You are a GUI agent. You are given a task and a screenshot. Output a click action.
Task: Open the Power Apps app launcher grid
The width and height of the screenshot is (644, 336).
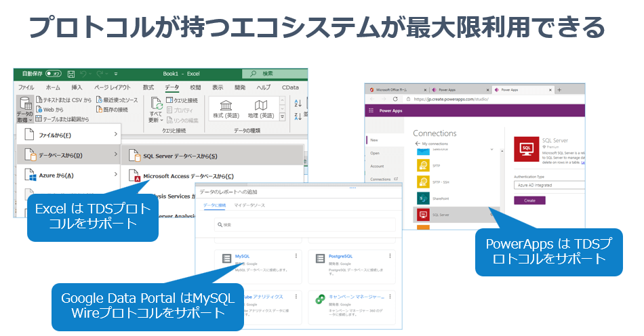point(371,110)
